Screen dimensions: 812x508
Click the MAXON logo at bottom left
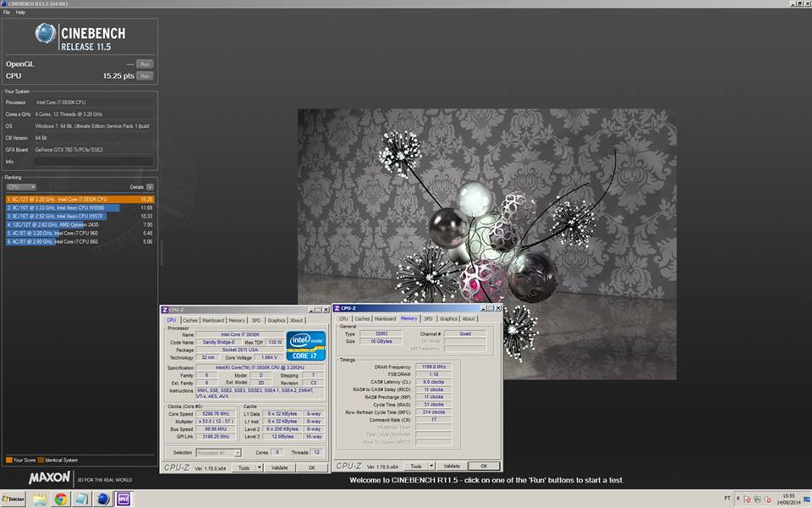pos(49,478)
